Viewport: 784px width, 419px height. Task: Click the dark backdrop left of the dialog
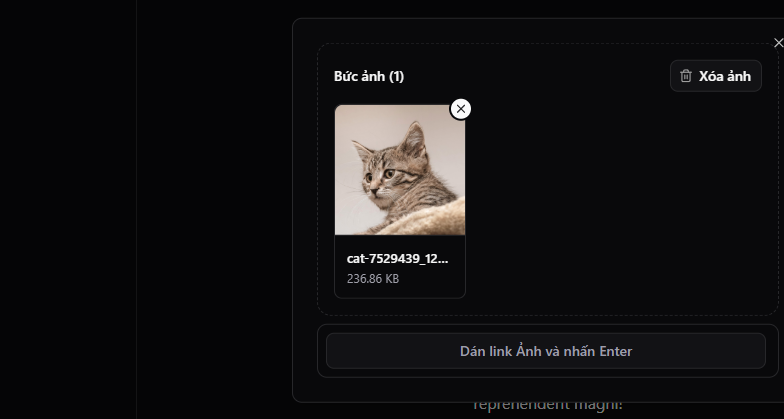pos(215,210)
